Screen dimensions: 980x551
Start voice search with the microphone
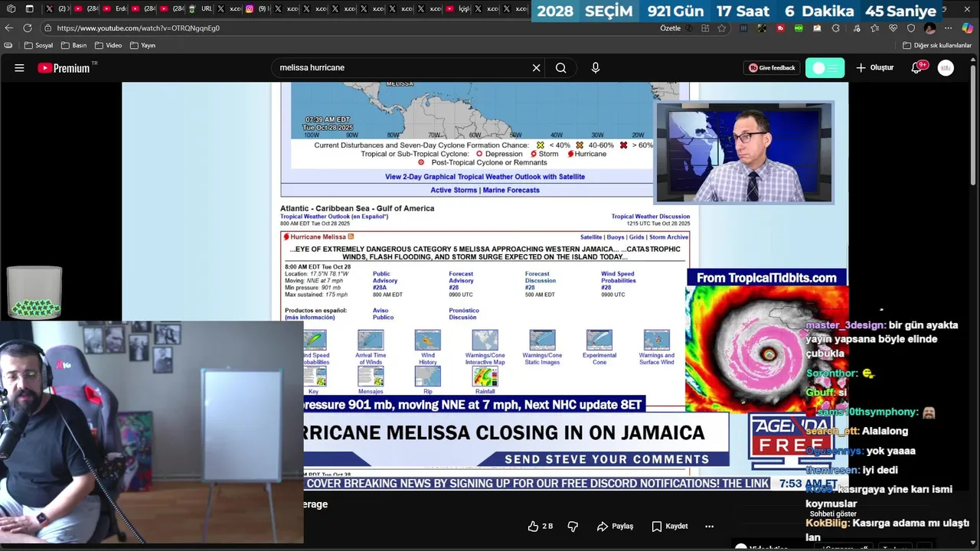596,67
